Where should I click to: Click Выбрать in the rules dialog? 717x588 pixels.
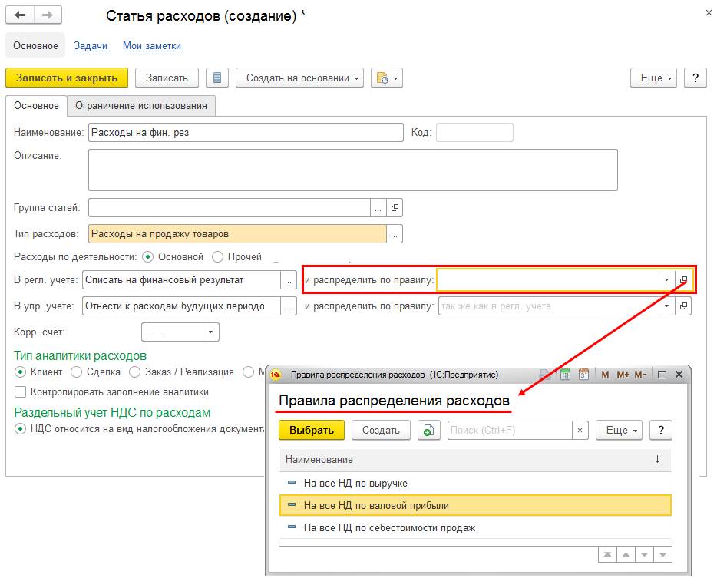click(x=312, y=431)
